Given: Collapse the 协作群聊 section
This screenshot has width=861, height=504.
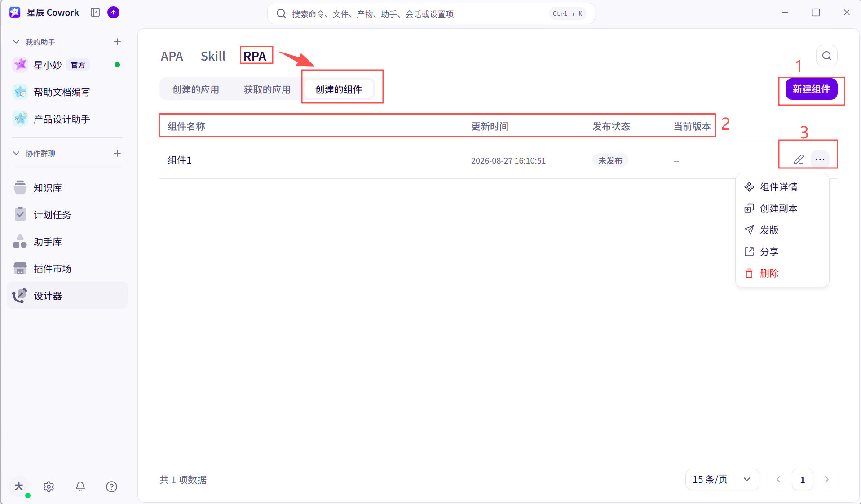Looking at the screenshot, I should point(16,153).
